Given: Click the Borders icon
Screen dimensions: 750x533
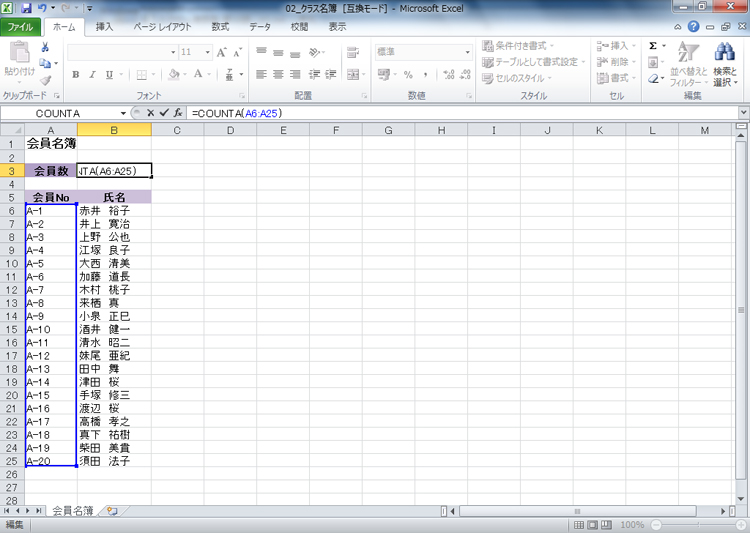Looking at the screenshot, I should point(142,75).
